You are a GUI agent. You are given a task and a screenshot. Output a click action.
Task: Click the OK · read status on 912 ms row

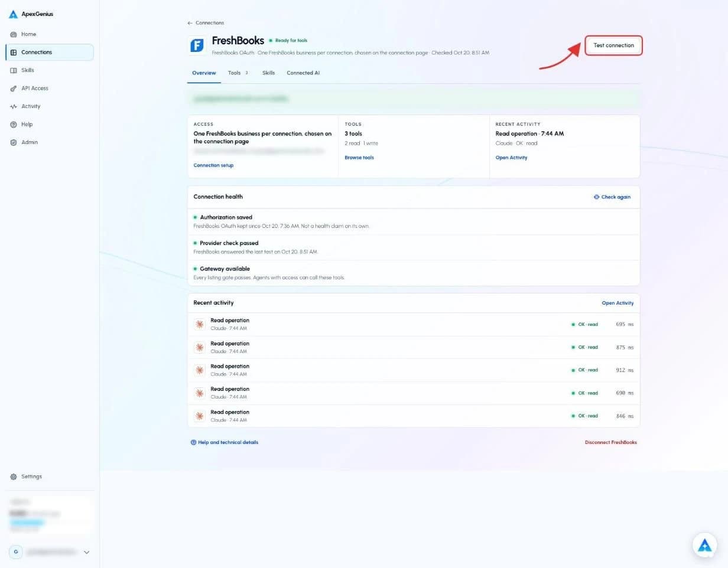(x=585, y=370)
